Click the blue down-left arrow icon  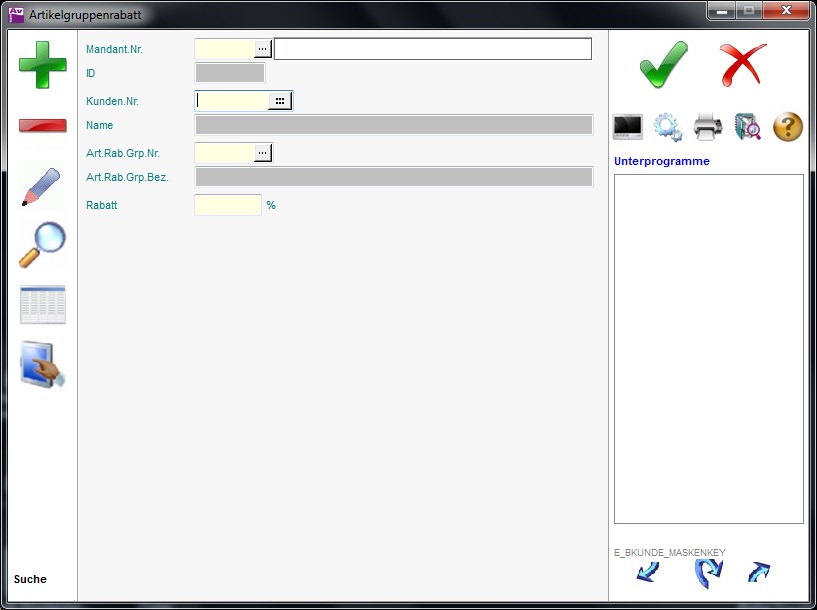click(x=648, y=573)
